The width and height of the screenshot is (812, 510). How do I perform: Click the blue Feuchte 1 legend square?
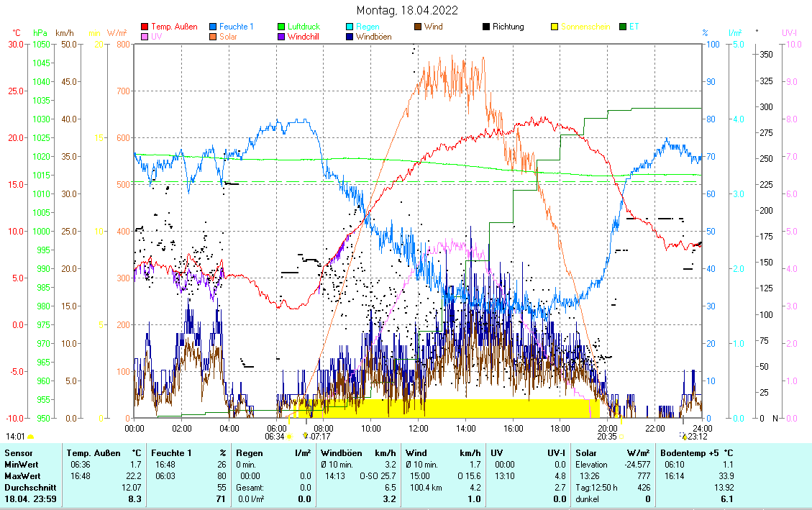pos(214,27)
